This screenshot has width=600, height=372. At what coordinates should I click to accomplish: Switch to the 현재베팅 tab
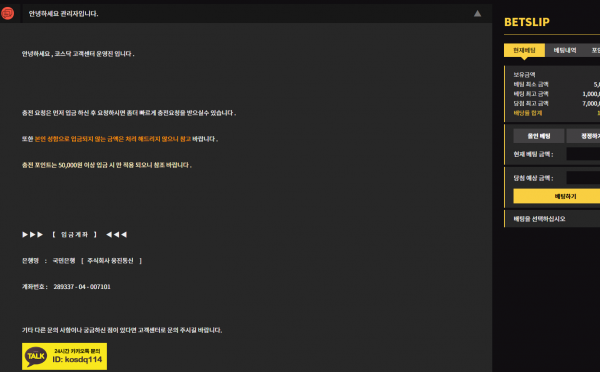pyautogui.click(x=524, y=50)
